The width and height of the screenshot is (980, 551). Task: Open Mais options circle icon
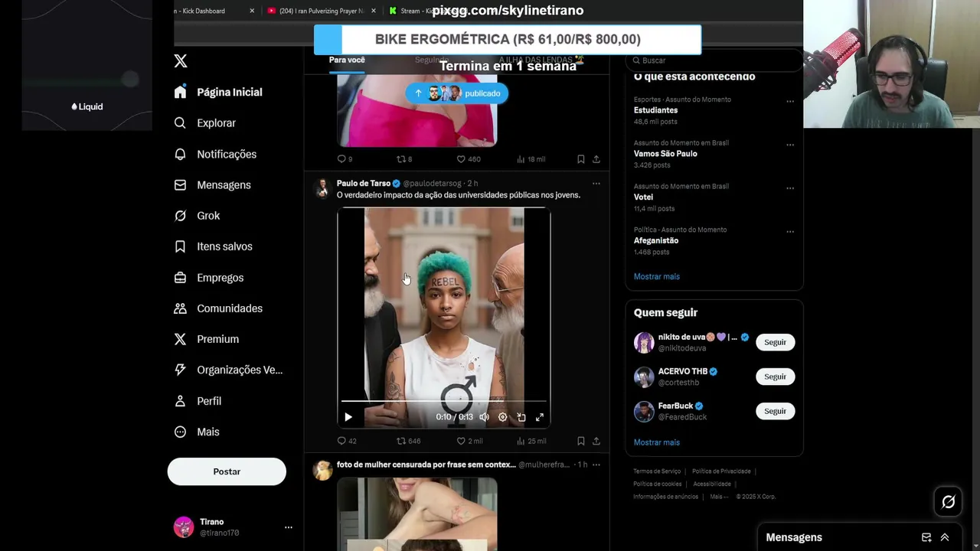tap(180, 432)
